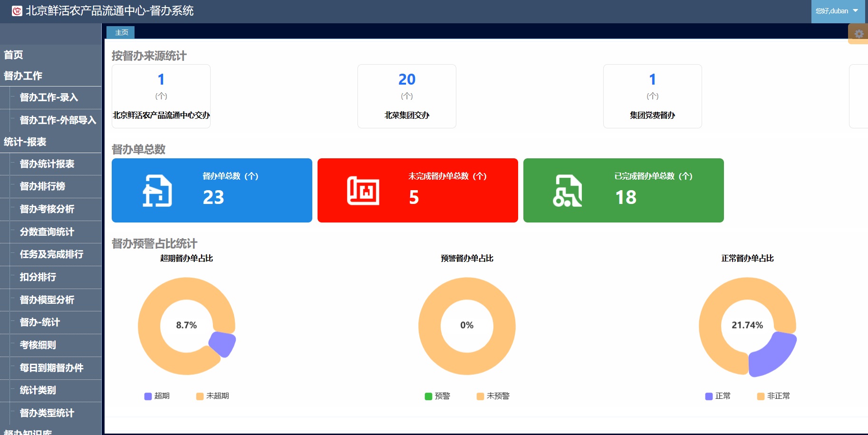Open the 您好,duban user dropdown
Screen dimensions: 868x435
[837, 11]
